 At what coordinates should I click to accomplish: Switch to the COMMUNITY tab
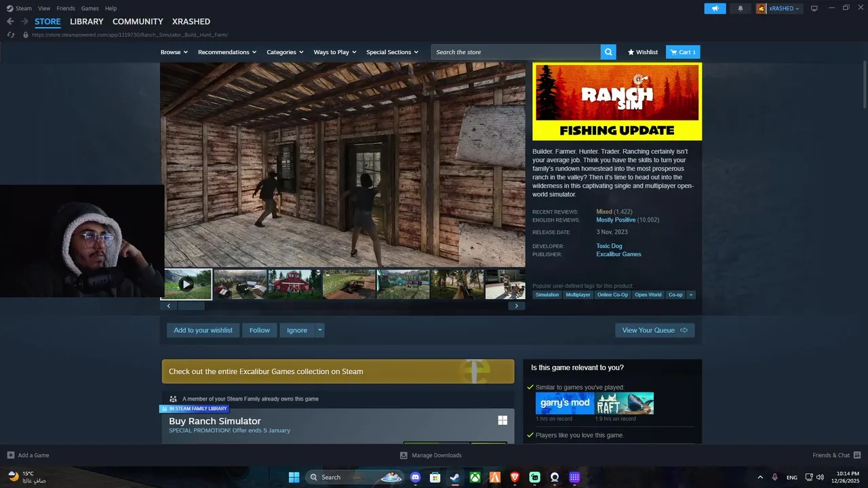tap(138, 22)
